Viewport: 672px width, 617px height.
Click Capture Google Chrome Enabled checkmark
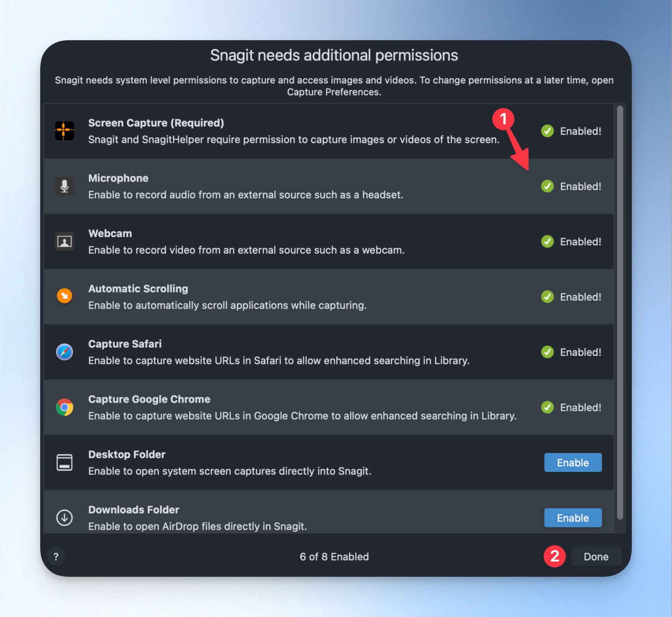[547, 407]
